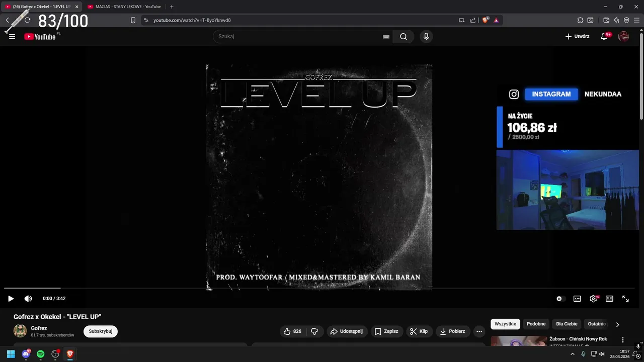The image size is (644, 362).
Task: Switch to MACIAS - STANY LĘKOWE tab
Action: [x=124, y=7]
